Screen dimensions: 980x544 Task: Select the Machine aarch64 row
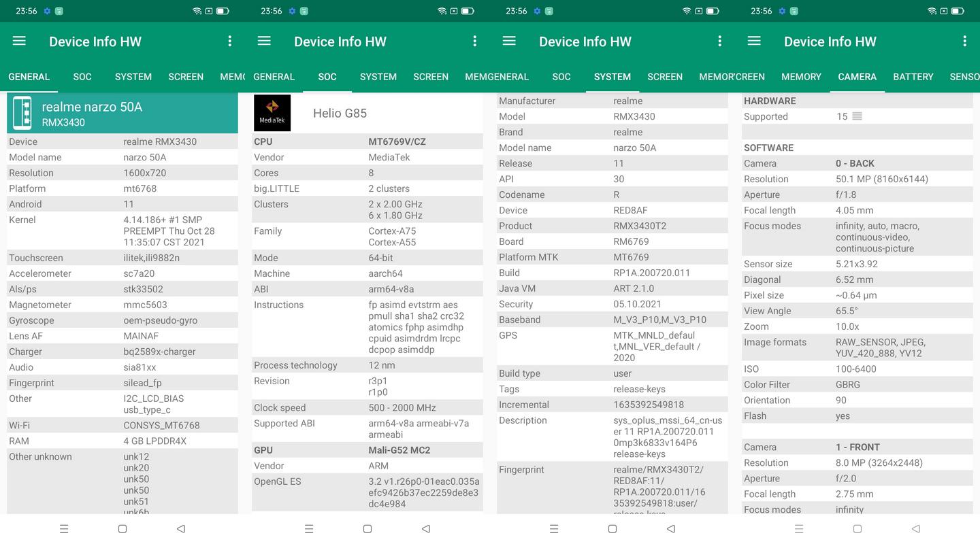click(367, 273)
